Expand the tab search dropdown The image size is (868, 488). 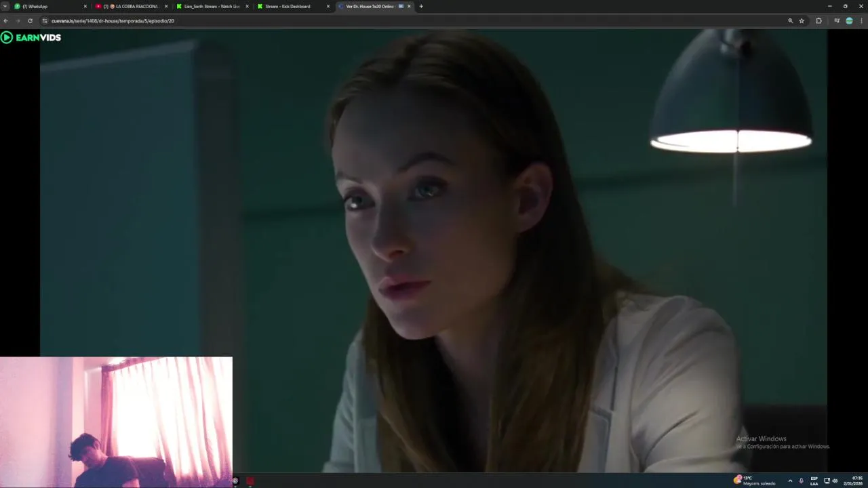click(x=5, y=6)
